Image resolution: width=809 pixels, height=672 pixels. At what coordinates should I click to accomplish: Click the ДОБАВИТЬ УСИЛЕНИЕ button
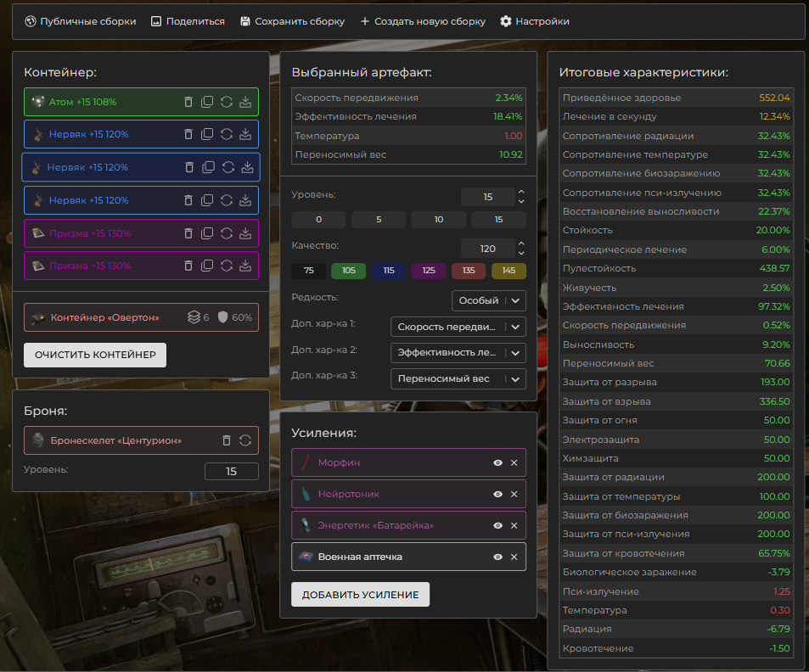coord(360,595)
